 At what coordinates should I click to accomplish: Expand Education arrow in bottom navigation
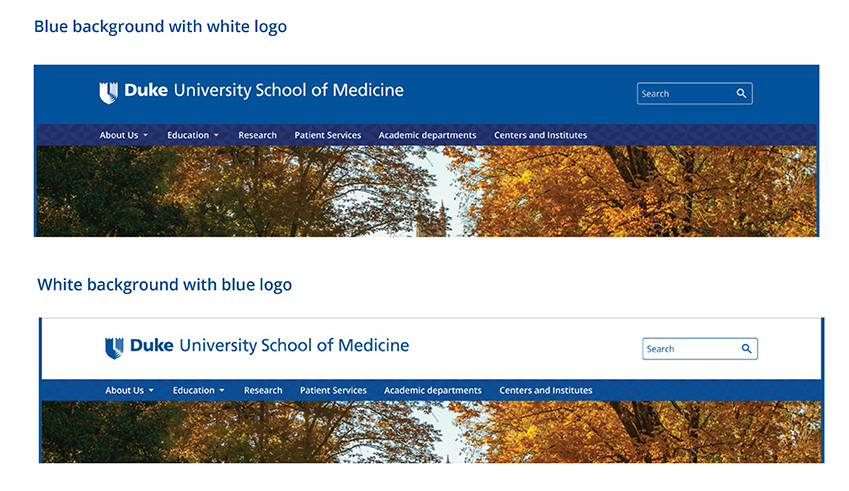coord(222,390)
